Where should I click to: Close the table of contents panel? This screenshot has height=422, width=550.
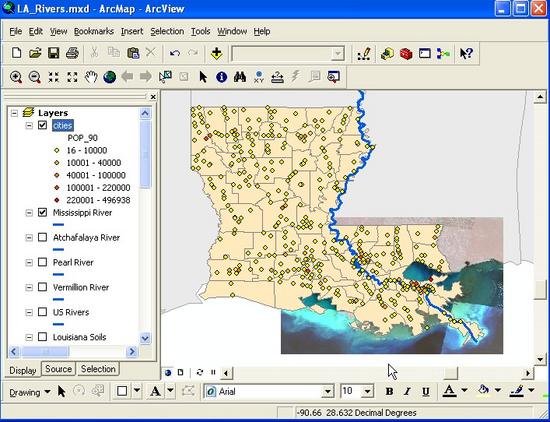point(153,97)
